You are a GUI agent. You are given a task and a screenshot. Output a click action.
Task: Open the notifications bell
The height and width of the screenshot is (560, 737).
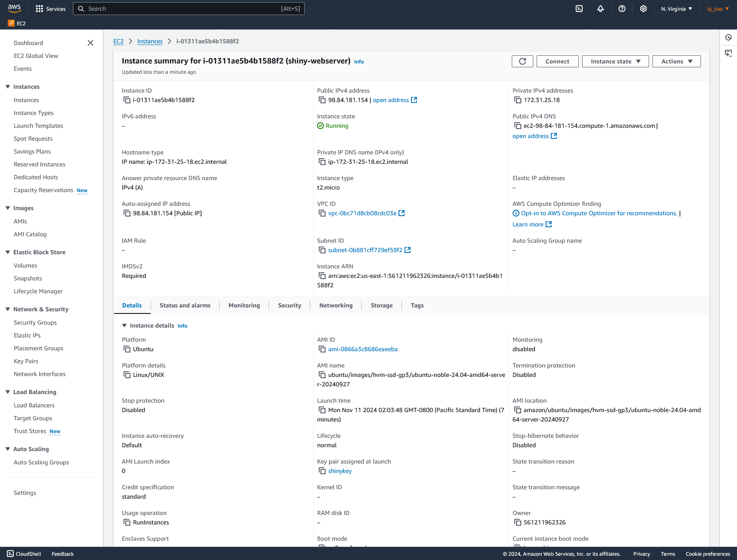[x=601, y=9]
